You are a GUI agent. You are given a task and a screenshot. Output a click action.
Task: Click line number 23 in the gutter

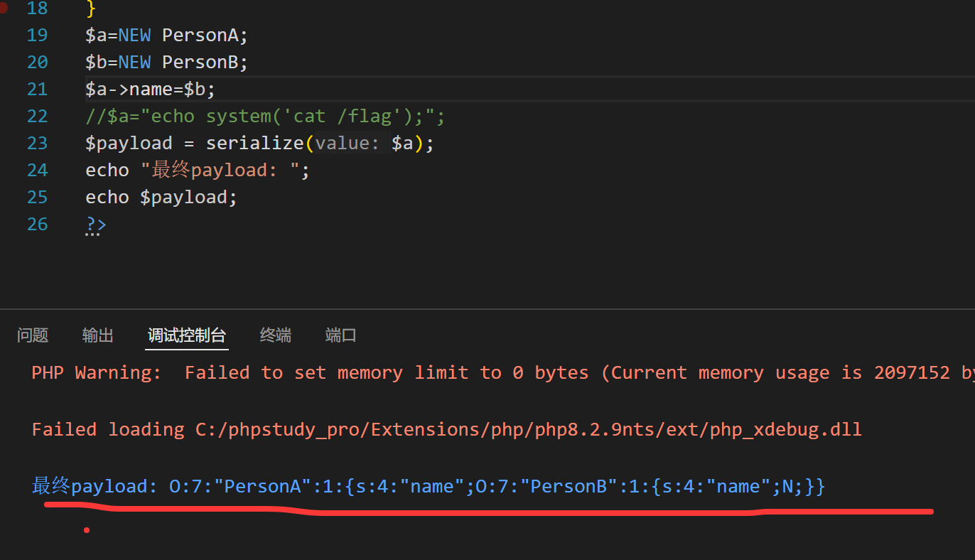(x=37, y=144)
